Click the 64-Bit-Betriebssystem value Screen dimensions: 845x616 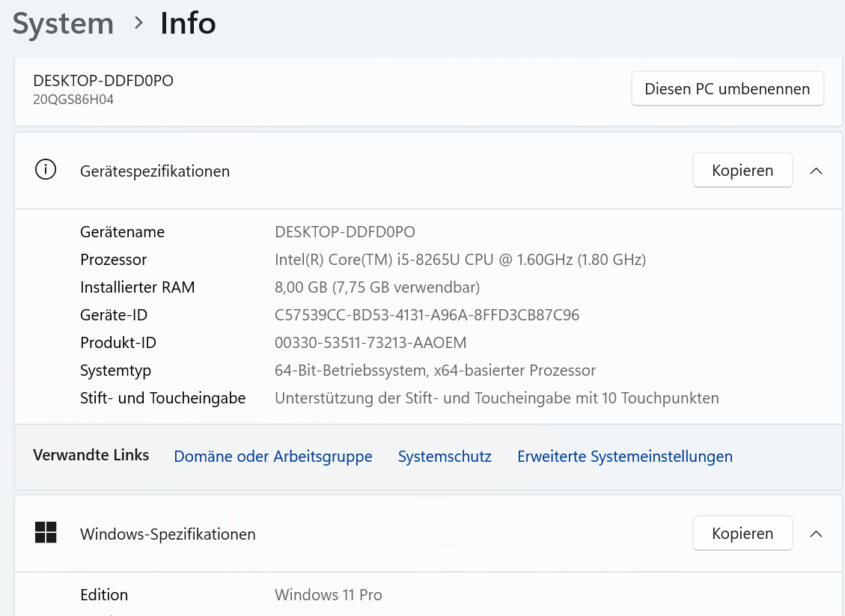click(x=436, y=370)
